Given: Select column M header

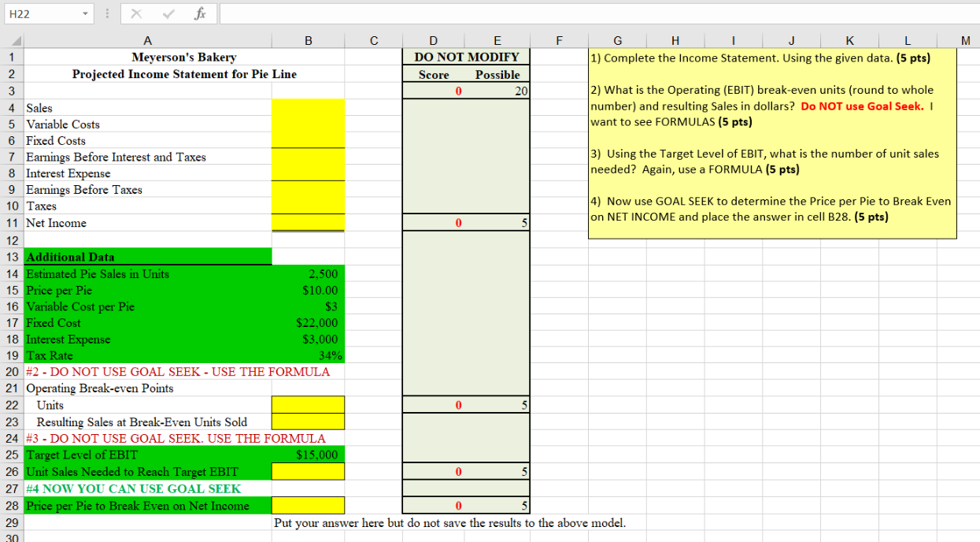Looking at the screenshot, I should 966,40.
